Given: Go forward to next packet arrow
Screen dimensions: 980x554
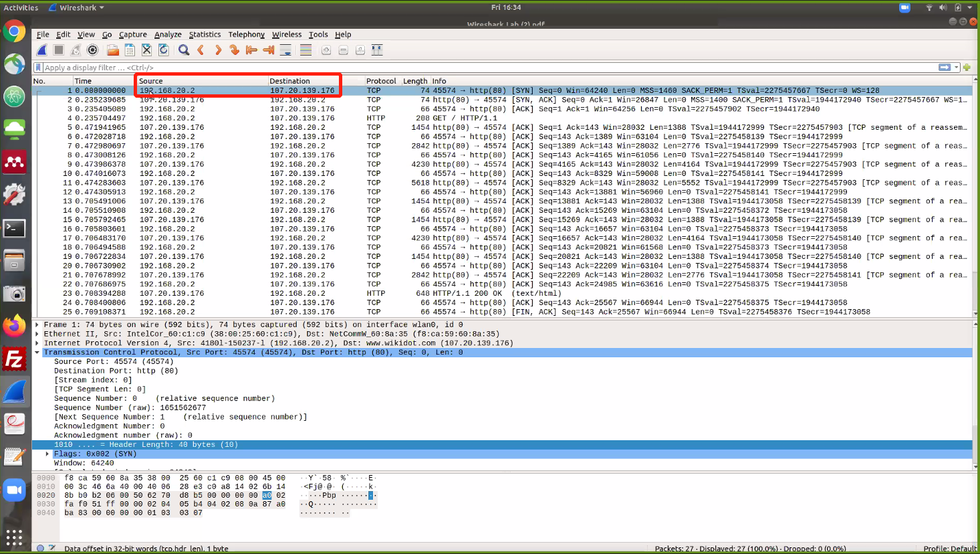Looking at the screenshot, I should (x=218, y=50).
